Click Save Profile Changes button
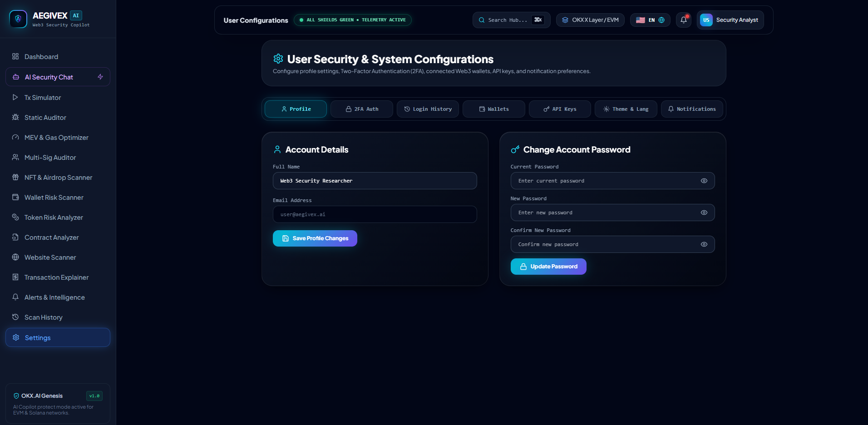This screenshot has height=425, width=868. (315, 238)
